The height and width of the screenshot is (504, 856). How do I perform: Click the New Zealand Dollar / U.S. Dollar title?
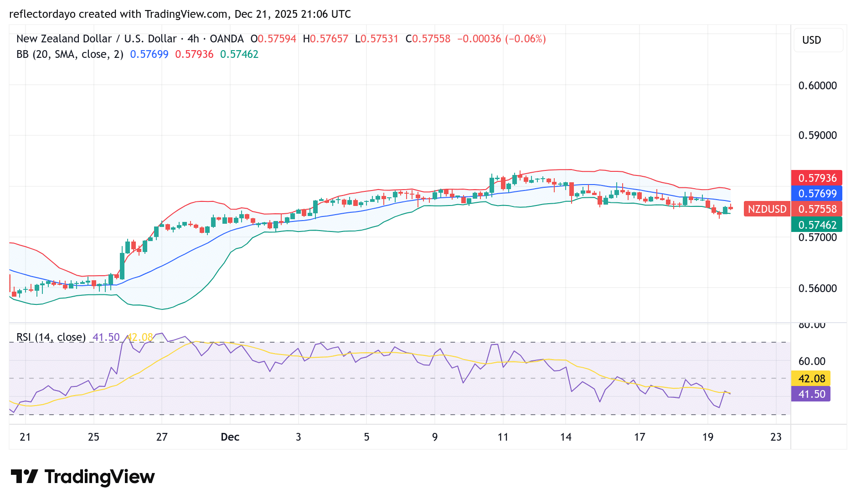(x=96, y=39)
